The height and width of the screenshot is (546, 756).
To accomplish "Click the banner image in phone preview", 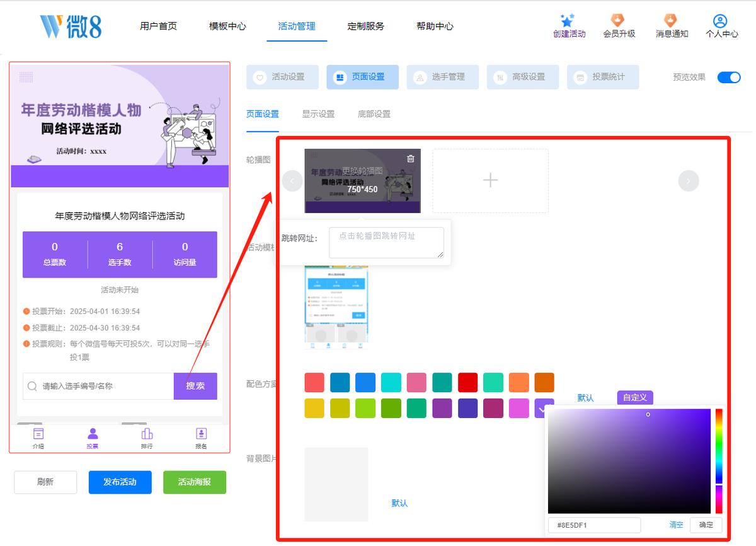I will point(120,125).
